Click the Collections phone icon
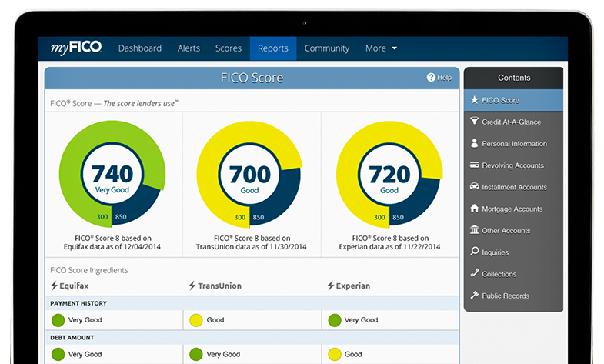The height and width of the screenshot is (364, 604). pos(474,272)
